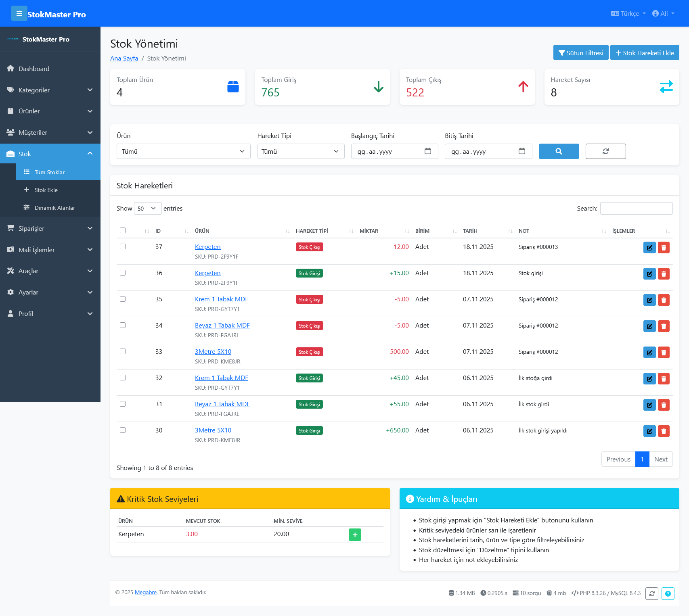The height and width of the screenshot is (616, 689).
Task: Open the Krem 1 Tabak MDF product link
Action: point(221,299)
